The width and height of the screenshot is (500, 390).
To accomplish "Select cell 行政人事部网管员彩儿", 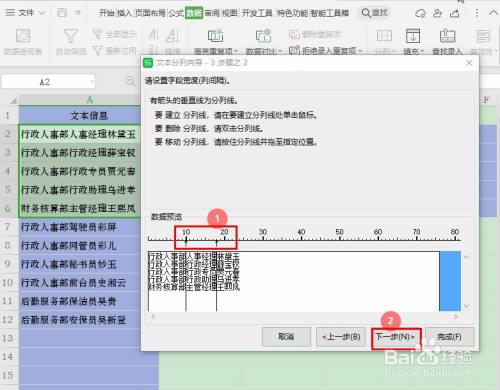I will click(89, 246).
